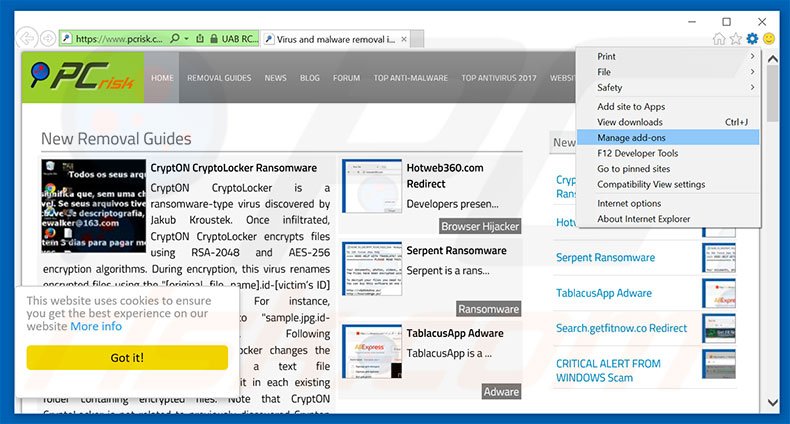Close the Virus and malware removal tab
Screen dimensions: 790x424
404,39
